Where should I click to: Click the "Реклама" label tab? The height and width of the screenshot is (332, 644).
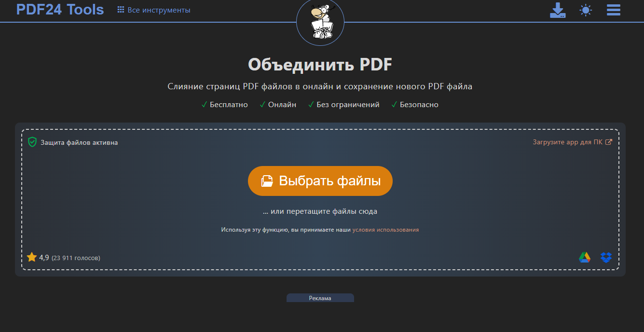coord(320,298)
